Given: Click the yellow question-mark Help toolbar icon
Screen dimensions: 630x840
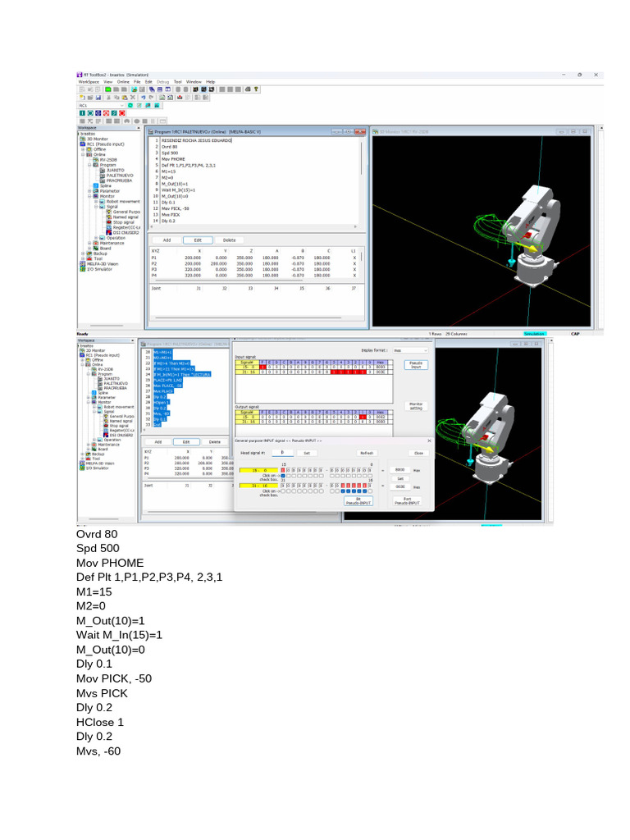Looking at the screenshot, I should coord(256,89).
